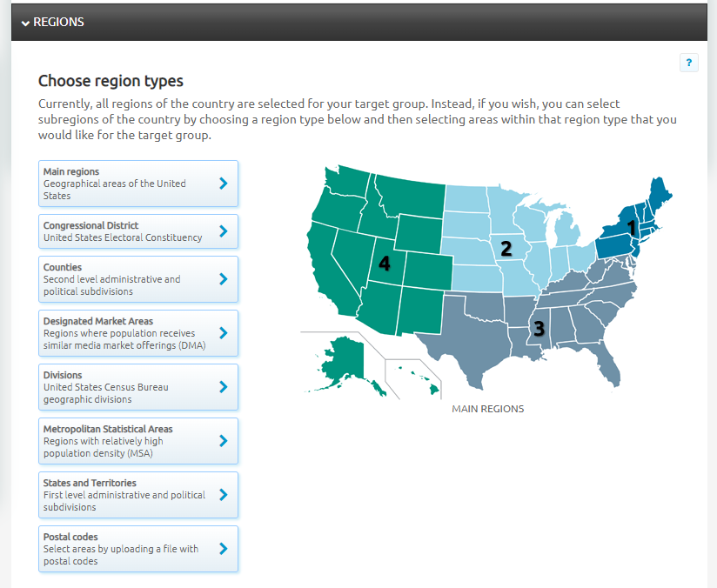Collapse the Regions section header chevron
Viewport: 717px width, 588px height.
[x=25, y=23]
